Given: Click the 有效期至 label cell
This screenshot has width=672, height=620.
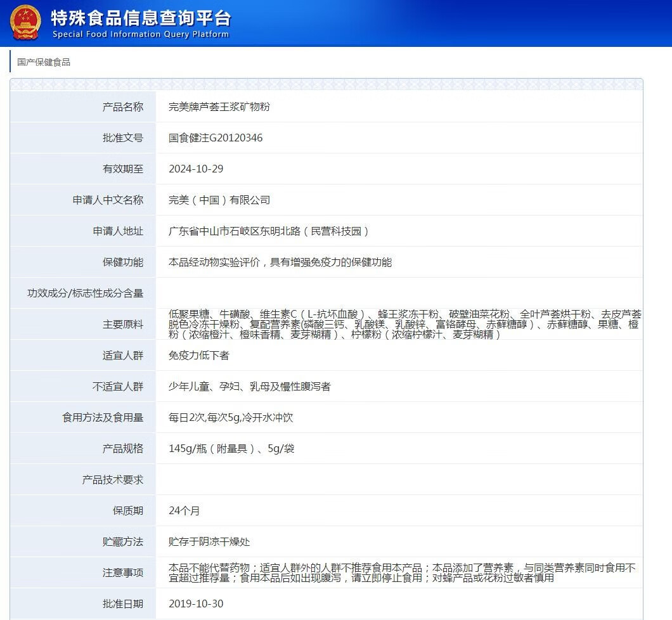Looking at the screenshot, I should pos(83,169).
